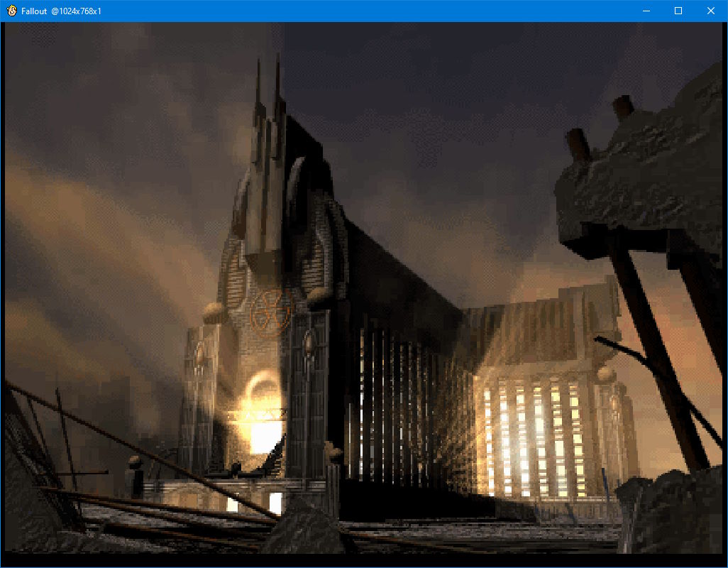Close the Fallout game window
Image resolution: width=728 pixels, height=568 pixels.
[x=711, y=11]
